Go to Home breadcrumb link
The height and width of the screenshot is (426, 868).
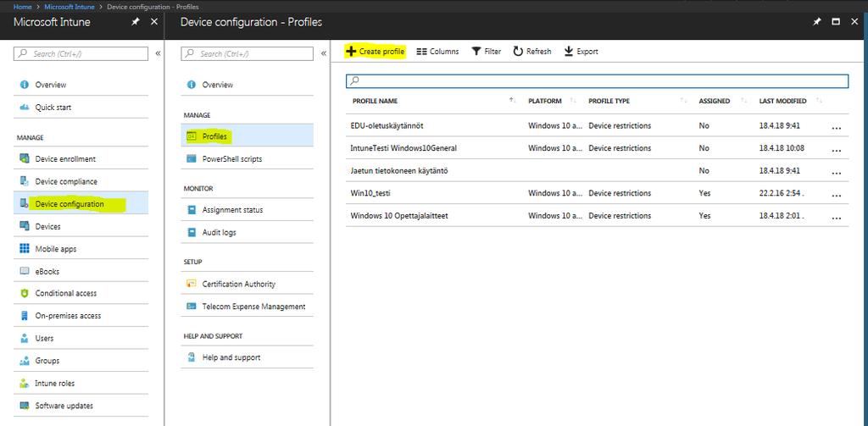tap(22, 7)
